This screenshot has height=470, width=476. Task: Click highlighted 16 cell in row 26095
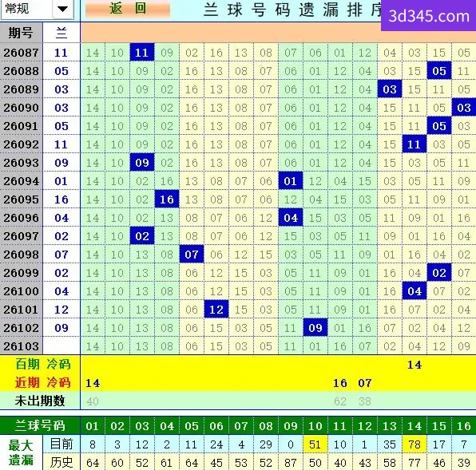(x=167, y=199)
